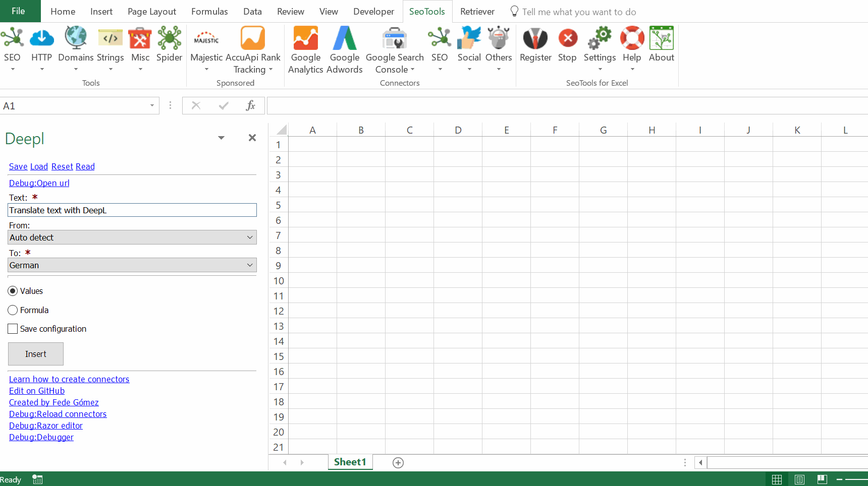Open the Edit on GitHub link

pyautogui.click(x=37, y=391)
